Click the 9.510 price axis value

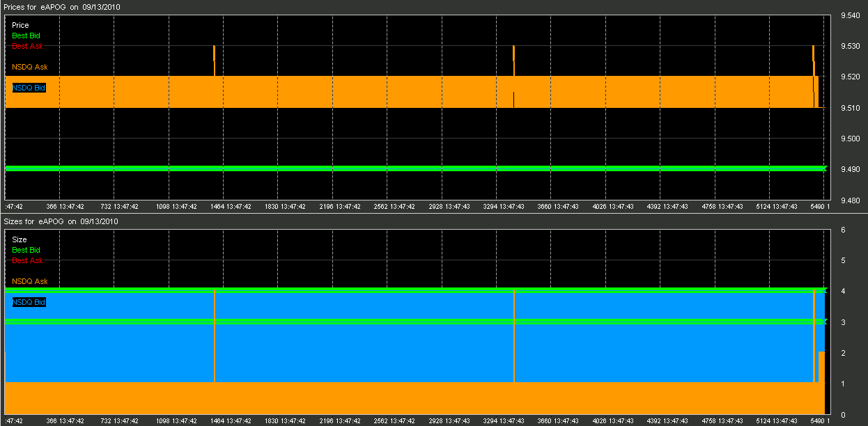(x=851, y=108)
